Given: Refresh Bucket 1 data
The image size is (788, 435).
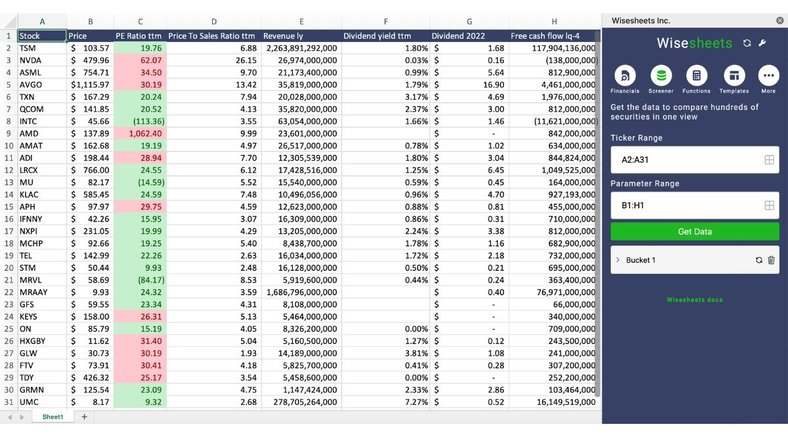Looking at the screenshot, I should [758, 260].
